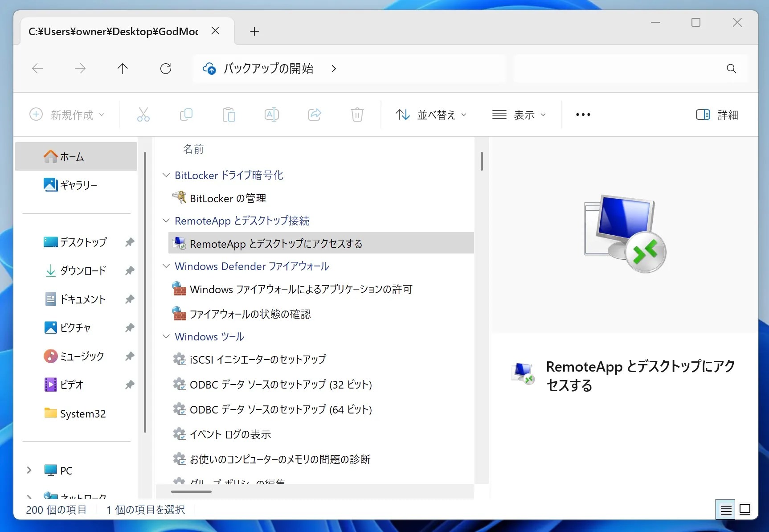Switch to large thumbnails view in status bar
769x532 pixels.
click(x=745, y=509)
